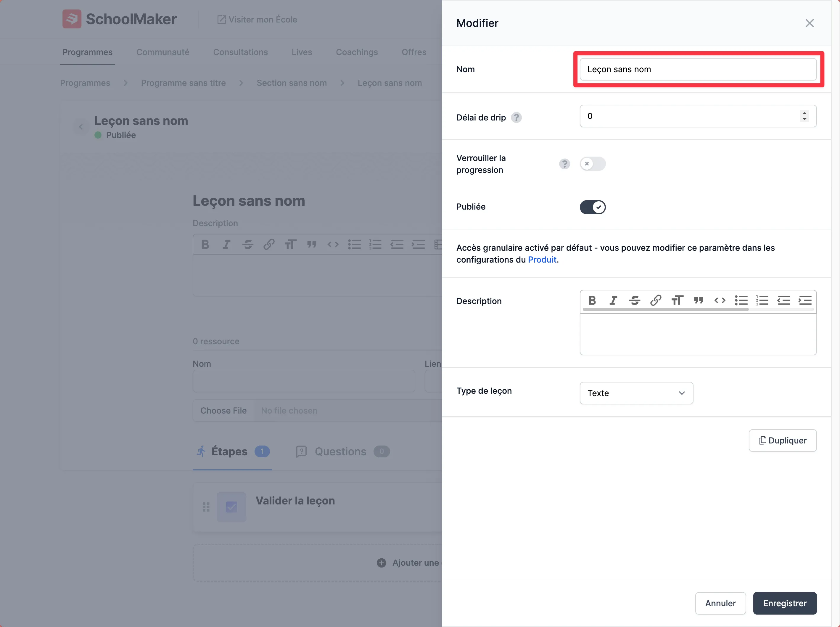Check the Valider la leçon checkbox

coord(231,507)
